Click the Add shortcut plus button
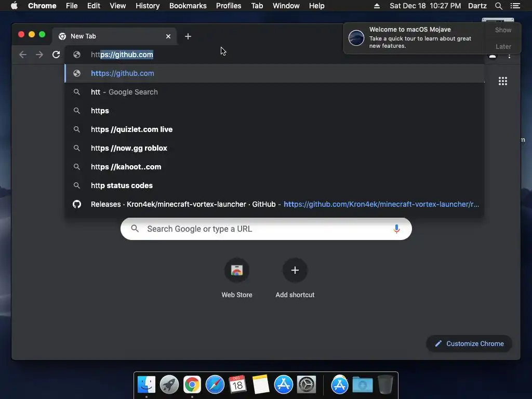The image size is (532, 399). (295, 270)
